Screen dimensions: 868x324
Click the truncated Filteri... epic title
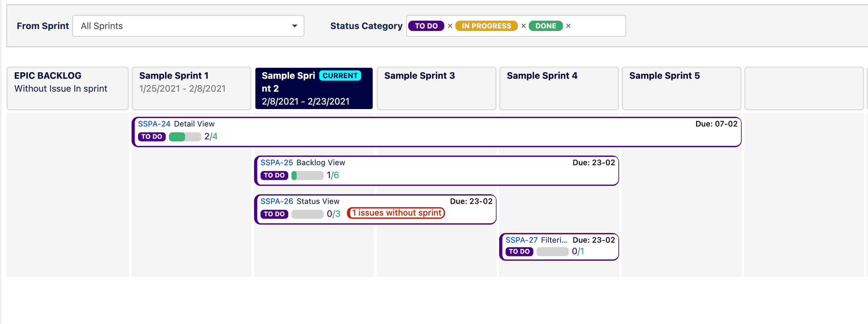(x=554, y=240)
